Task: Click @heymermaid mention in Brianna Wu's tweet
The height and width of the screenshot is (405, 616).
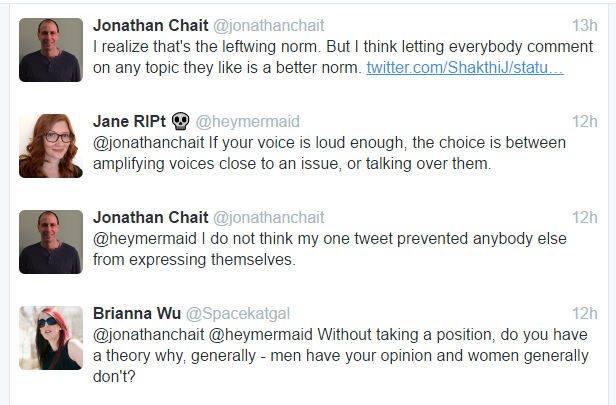Action: [260, 335]
